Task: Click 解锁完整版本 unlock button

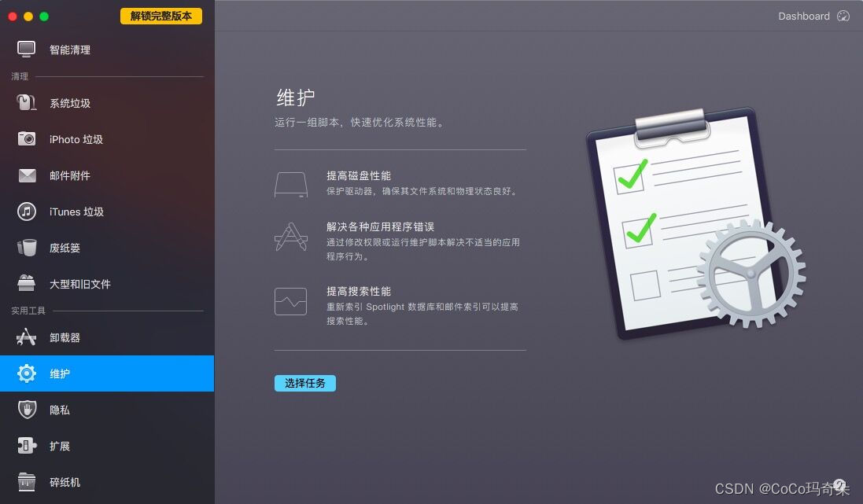Action: (161, 16)
